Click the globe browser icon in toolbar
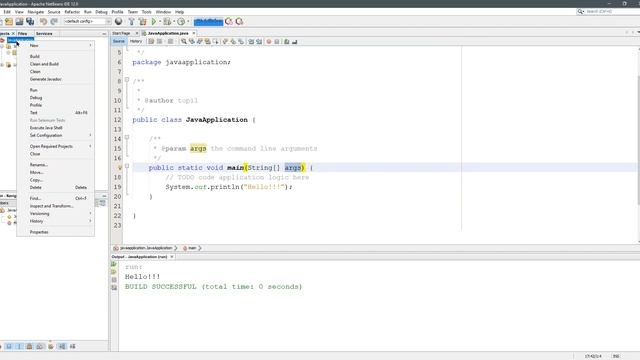 pos(118,21)
